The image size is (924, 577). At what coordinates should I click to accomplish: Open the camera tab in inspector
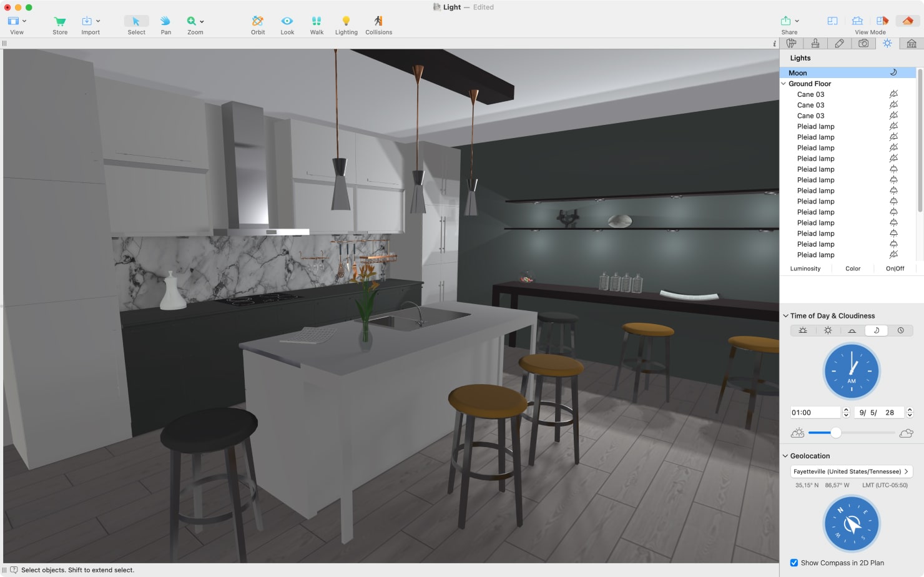[863, 44]
